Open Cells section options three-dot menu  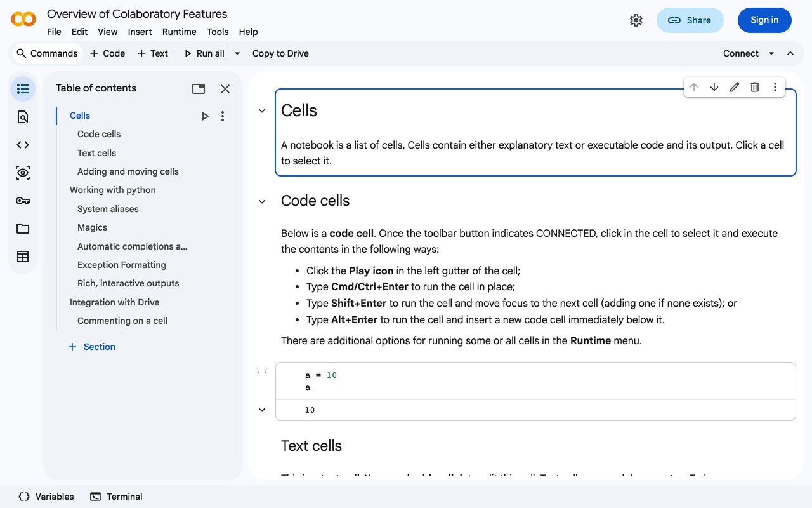(223, 116)
